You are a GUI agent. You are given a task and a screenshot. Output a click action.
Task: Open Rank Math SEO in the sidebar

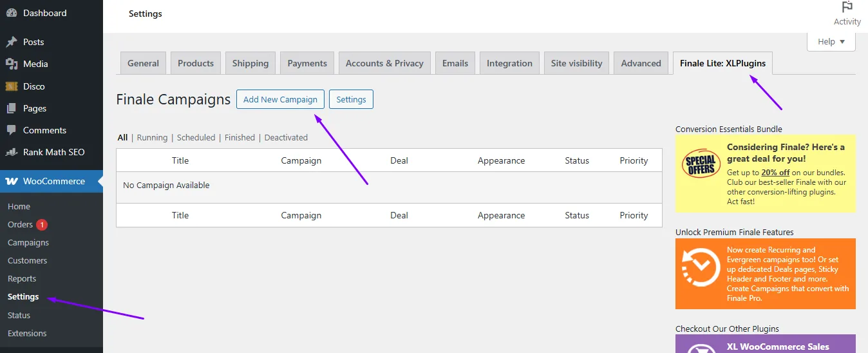tap(52, 152)
